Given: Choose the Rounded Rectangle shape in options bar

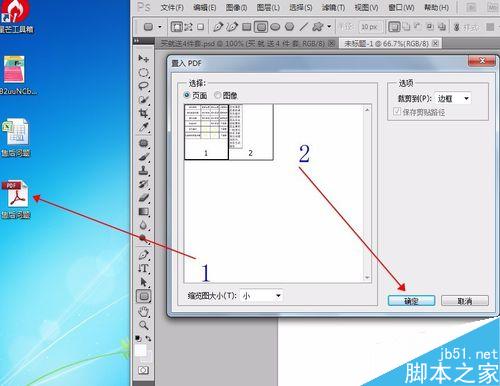Looking at the screenshot, I should click(x=261, y=27).
